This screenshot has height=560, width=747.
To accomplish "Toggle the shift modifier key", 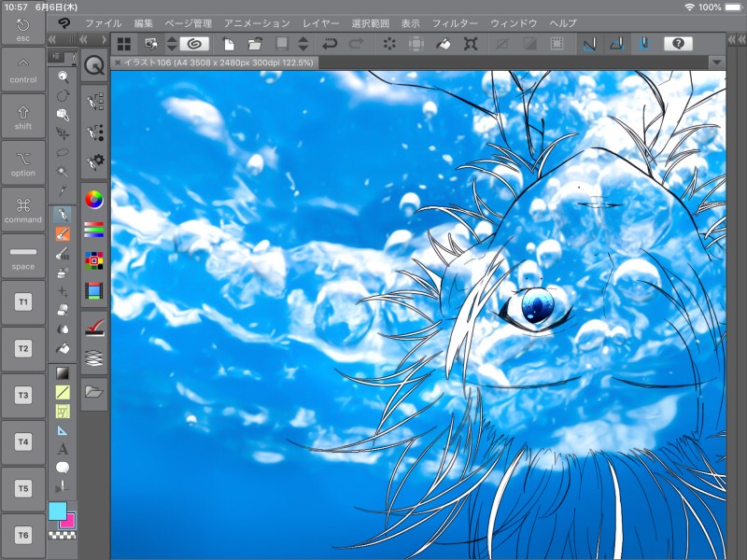I will pos(22,116).
